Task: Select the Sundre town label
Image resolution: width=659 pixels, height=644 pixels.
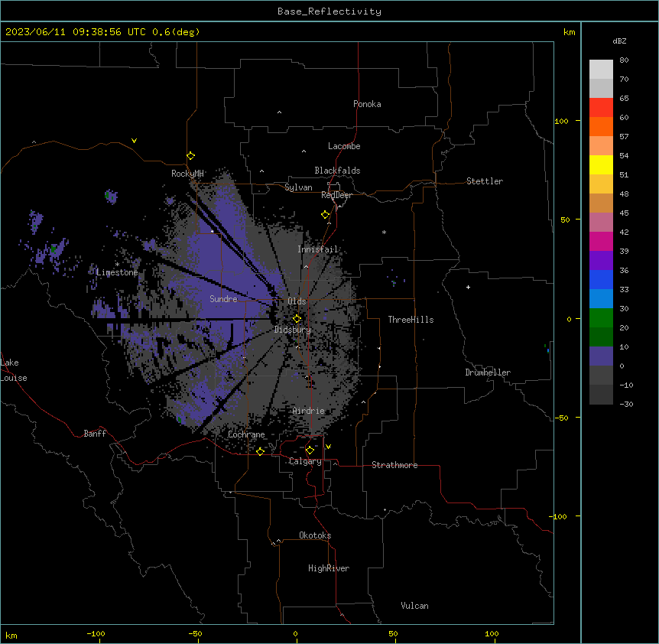Action: coord(223,299)
